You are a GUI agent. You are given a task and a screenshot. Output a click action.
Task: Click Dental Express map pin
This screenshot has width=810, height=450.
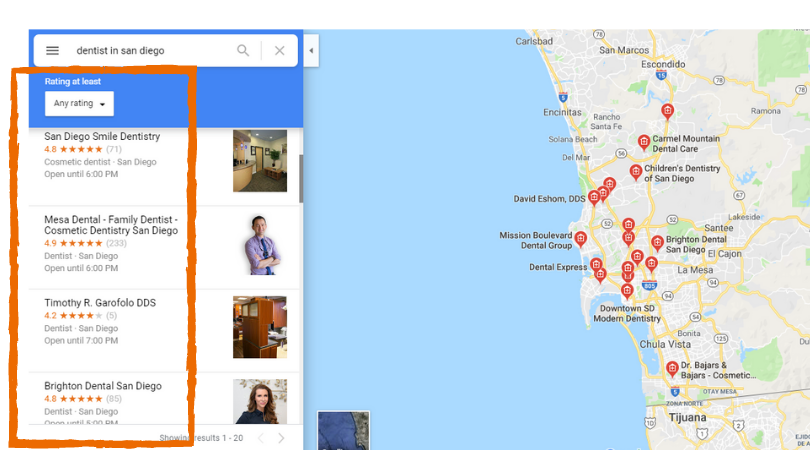[x=596, y=265]
